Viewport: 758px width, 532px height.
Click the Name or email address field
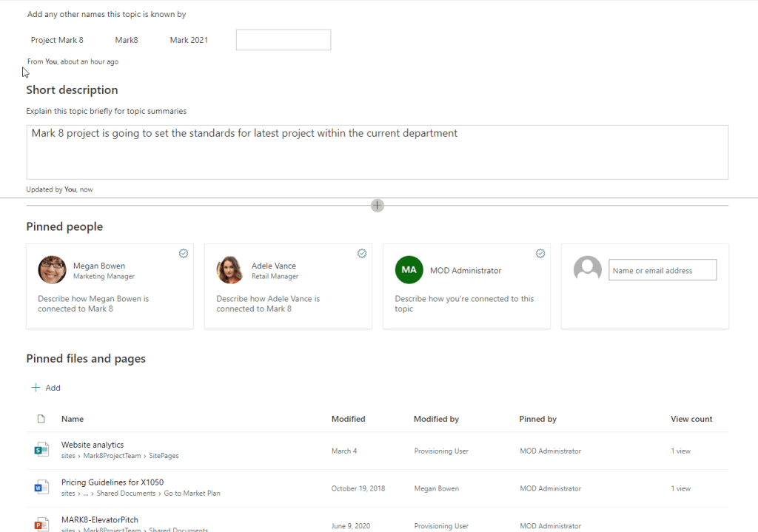[x=662, y=270]
